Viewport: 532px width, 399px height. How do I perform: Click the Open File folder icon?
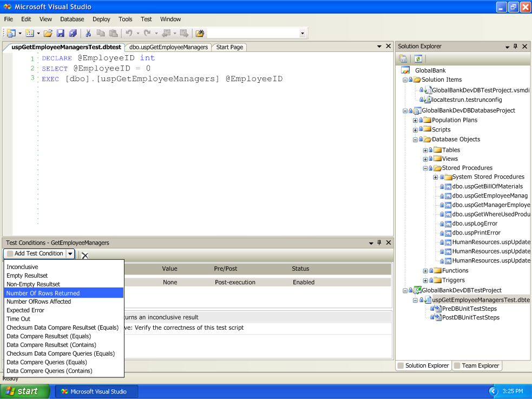click(x=48, y=33)
